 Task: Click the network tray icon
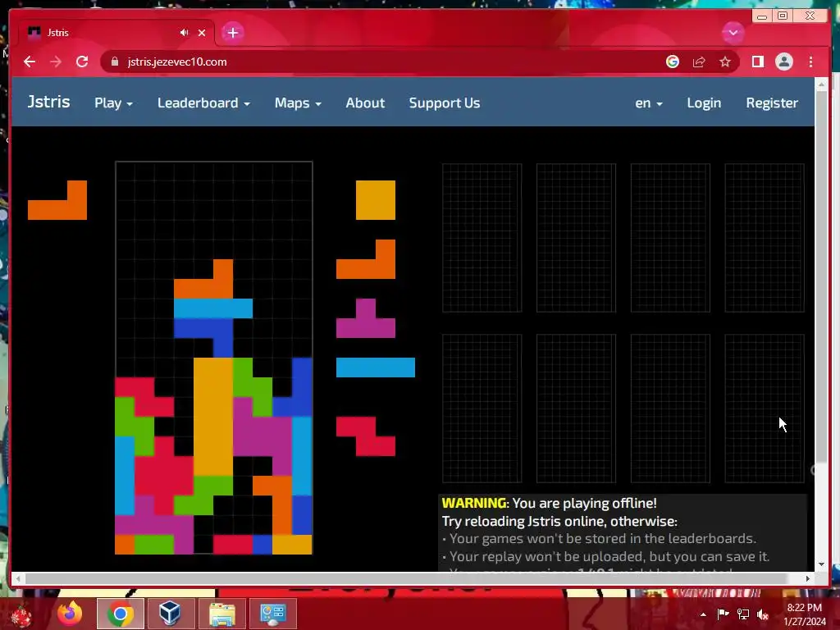(743, 614)
